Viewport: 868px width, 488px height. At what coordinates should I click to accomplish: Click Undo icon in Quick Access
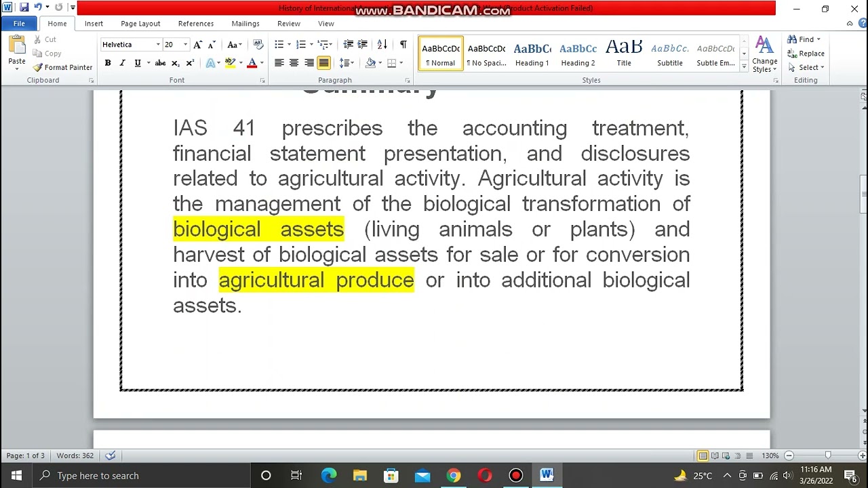click(x=38, y=7)
